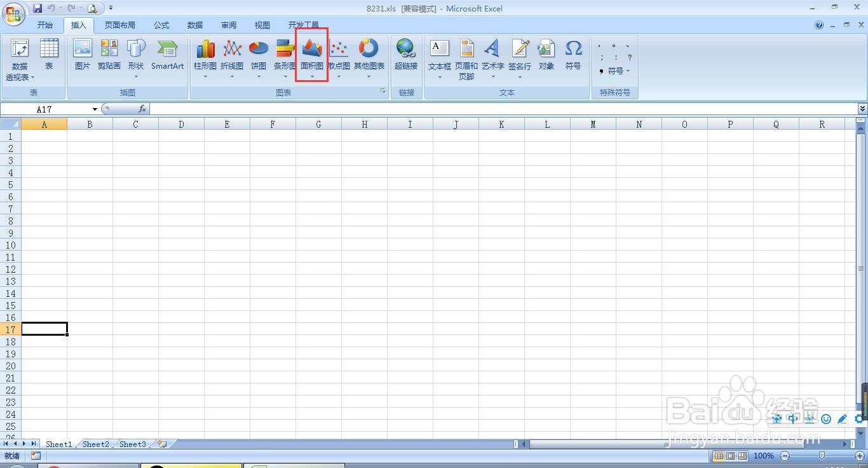The height and width of the screenshot is (468, 868).
Task: Click the horizontal scrollbar thumb
Action: click(x=666, y=444)
